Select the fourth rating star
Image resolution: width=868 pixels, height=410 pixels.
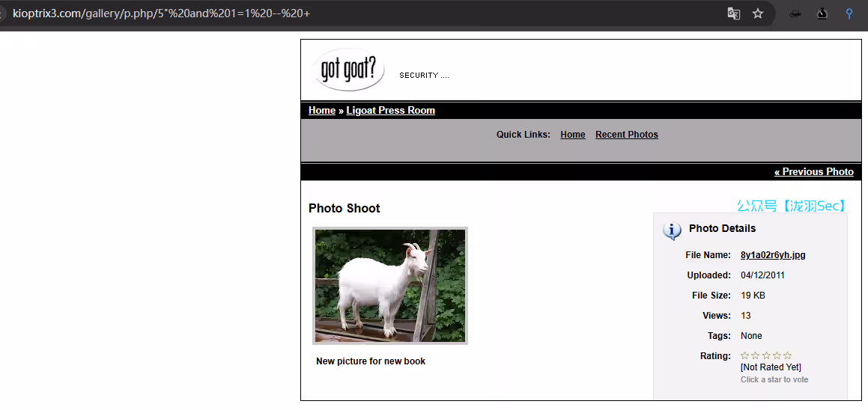[777, 356]
